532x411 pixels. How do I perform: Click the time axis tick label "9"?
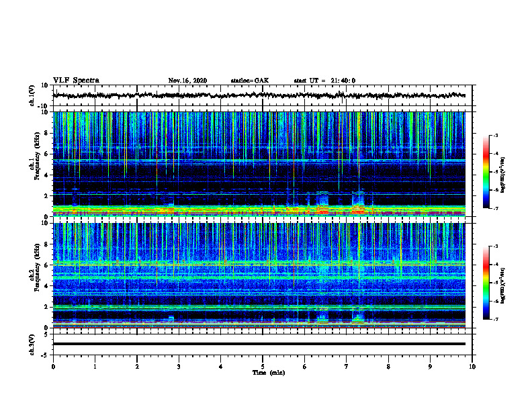[x=430, y=367]
